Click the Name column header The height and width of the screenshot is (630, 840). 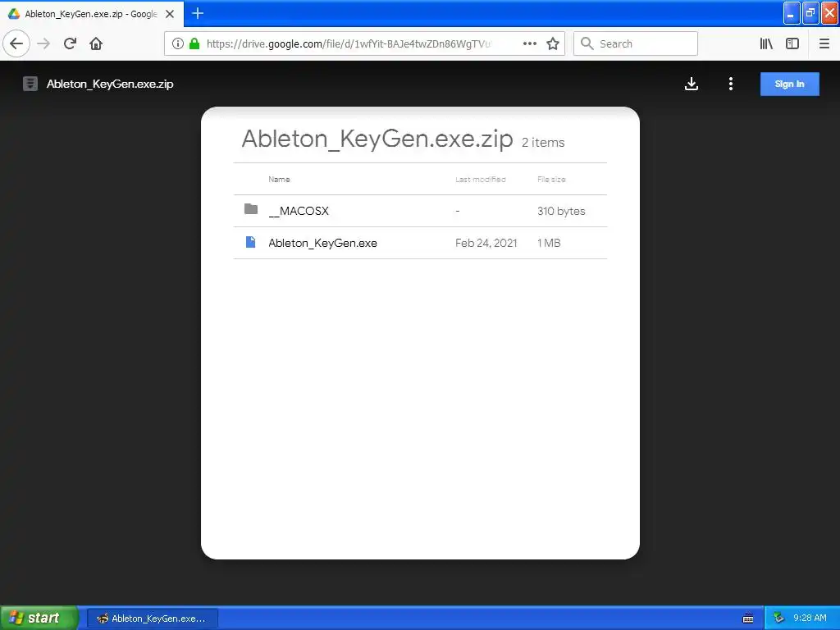(279, 180)
